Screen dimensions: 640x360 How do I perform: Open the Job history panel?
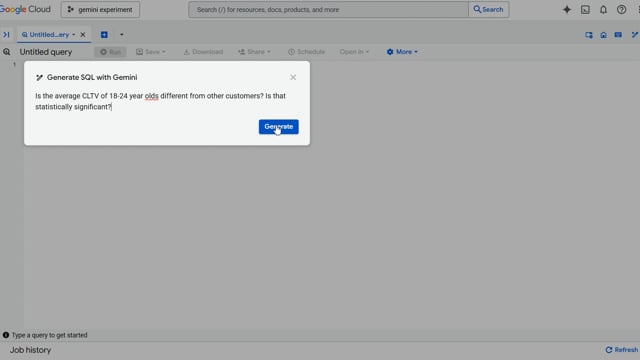coord(31,350)
